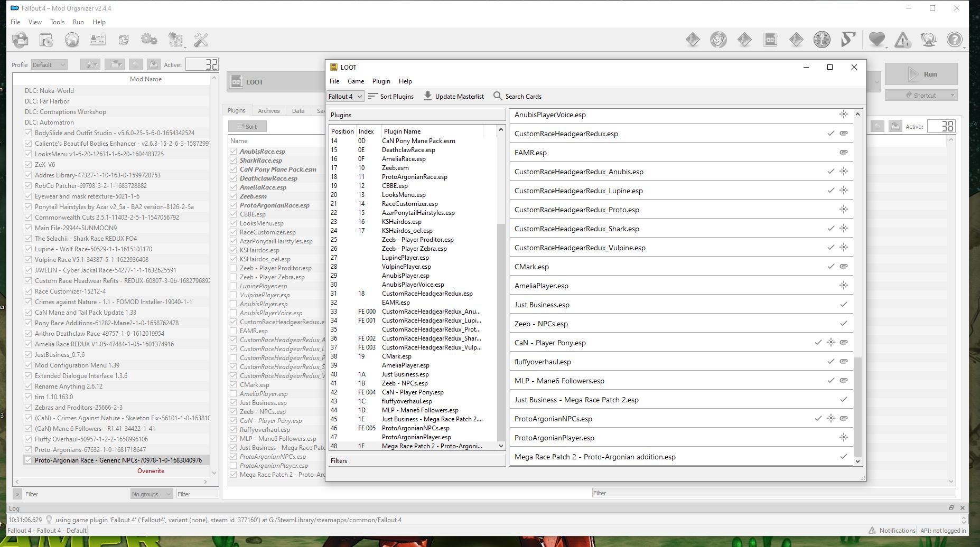Click the heart endorse icon

876,40
